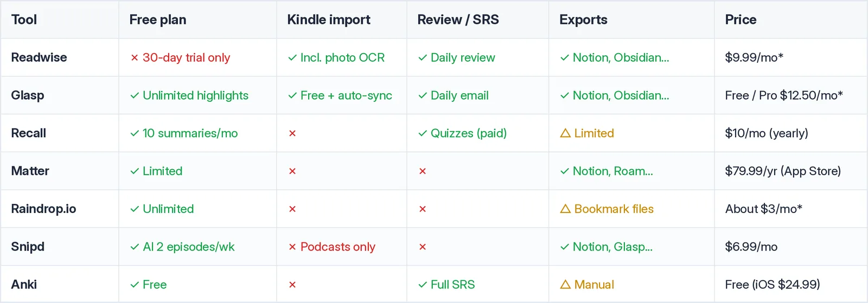Select the Review / SRS column header
The width and height of the screenshot is (868, 303).
coord(458,20)
